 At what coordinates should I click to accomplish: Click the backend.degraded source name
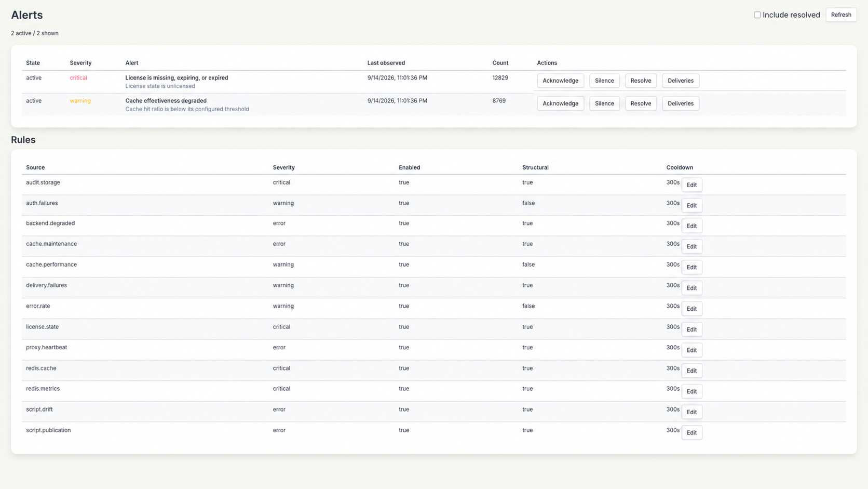(50, 223)
